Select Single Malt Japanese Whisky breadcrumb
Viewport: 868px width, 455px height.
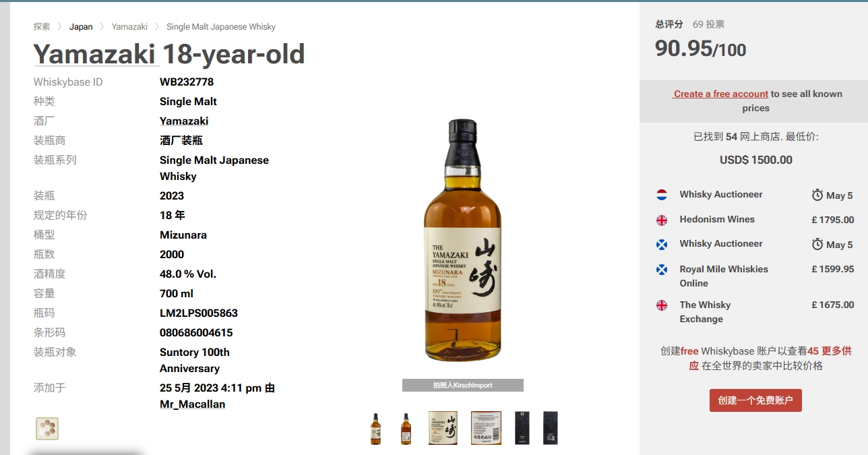pyautogui.click(x=221, y=27)
